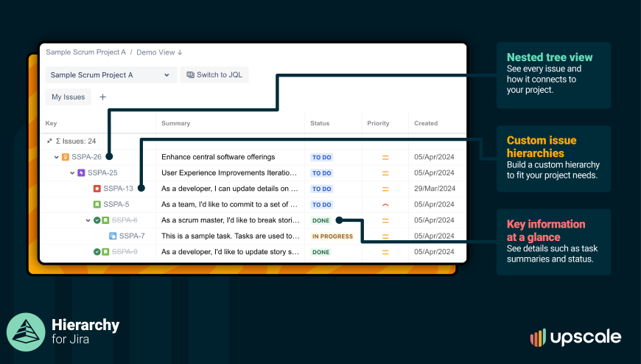This screenshot has width=641, height=364.
Task: Click the green story icon of SSPA-9
Action: pyautogui.click(x=105, y=252)
